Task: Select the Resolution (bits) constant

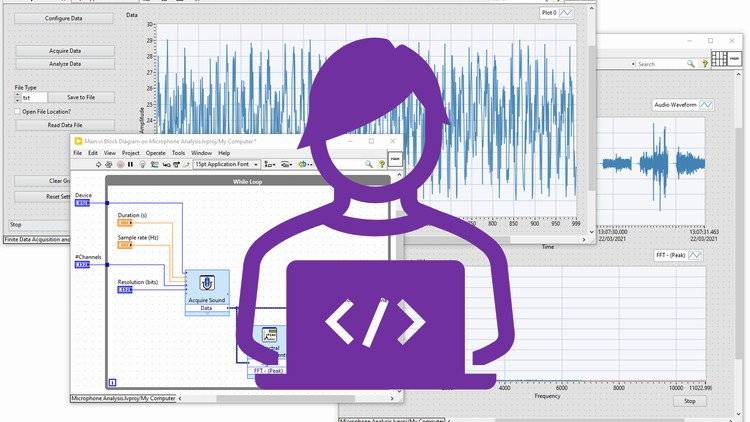Action: click(x=125, y=290)
